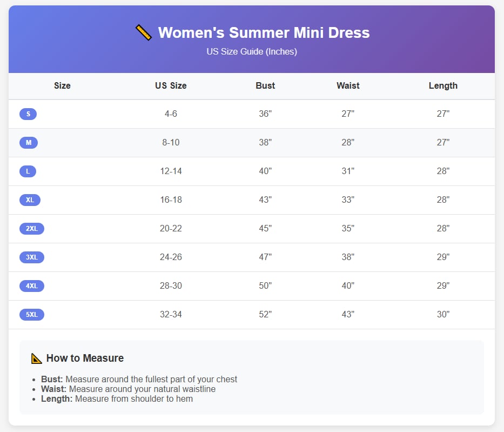Click the 28" length value in 2XL row

coord(443,228)
